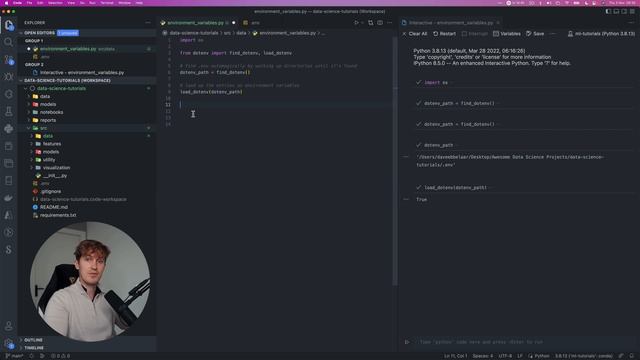Click the editor vertical scrollbar
Screen dimensions: 640x360
click(395, 161)
